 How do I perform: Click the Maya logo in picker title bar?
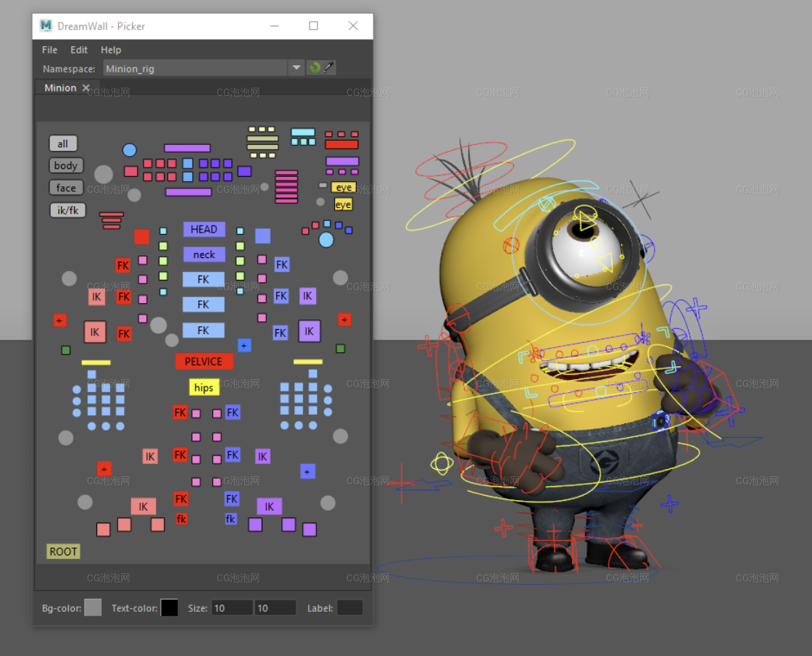click(46, 26)
